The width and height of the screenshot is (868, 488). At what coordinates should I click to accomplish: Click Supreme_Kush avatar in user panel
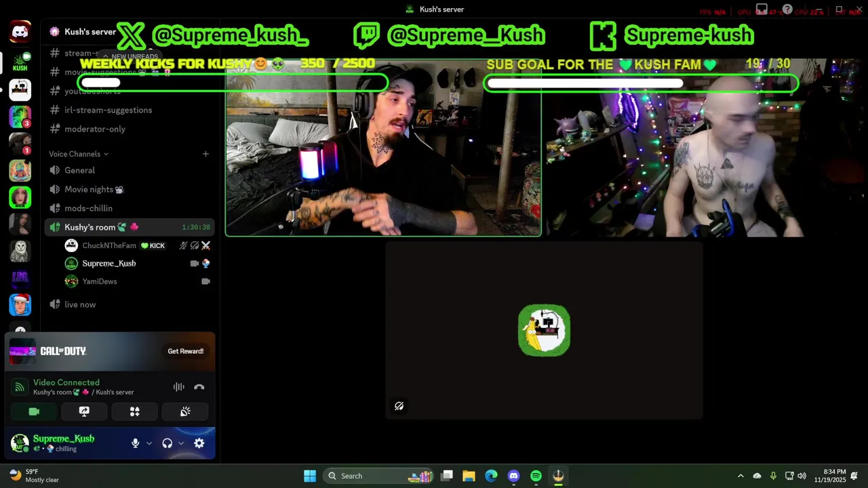coord(20,443)
